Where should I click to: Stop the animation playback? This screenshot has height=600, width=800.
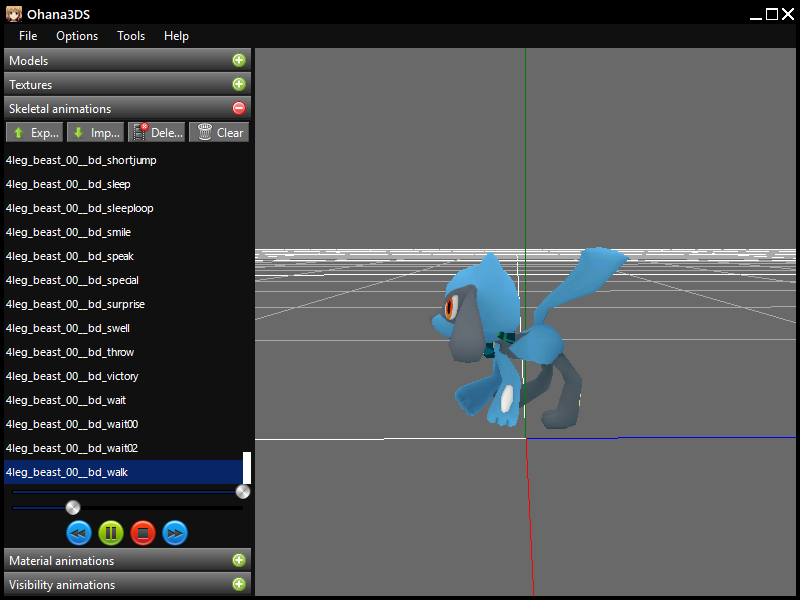click(x=143, y=533)
